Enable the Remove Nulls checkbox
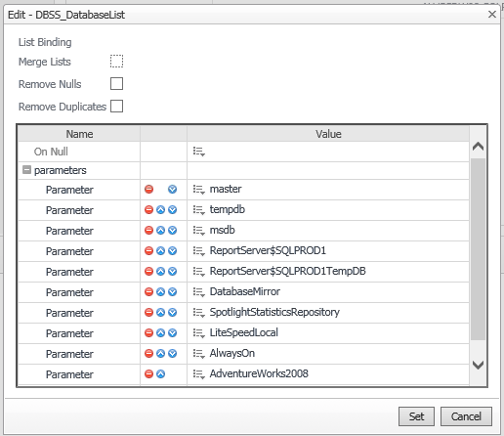Viewport: 504px width, 436px height. [x=116, y=84]
